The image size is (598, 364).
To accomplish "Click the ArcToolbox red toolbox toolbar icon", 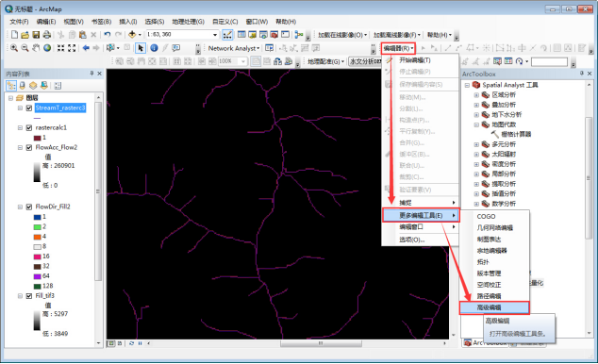I will (274, 35).
